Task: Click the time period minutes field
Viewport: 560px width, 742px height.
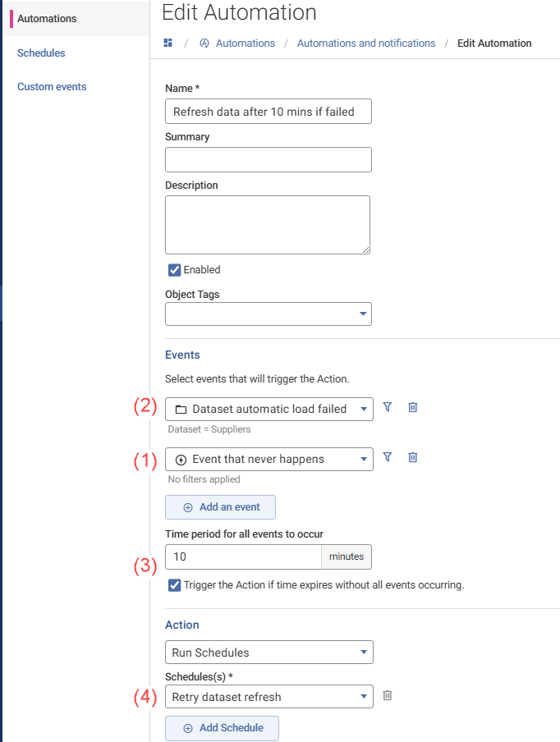Action: coord(243,556)
